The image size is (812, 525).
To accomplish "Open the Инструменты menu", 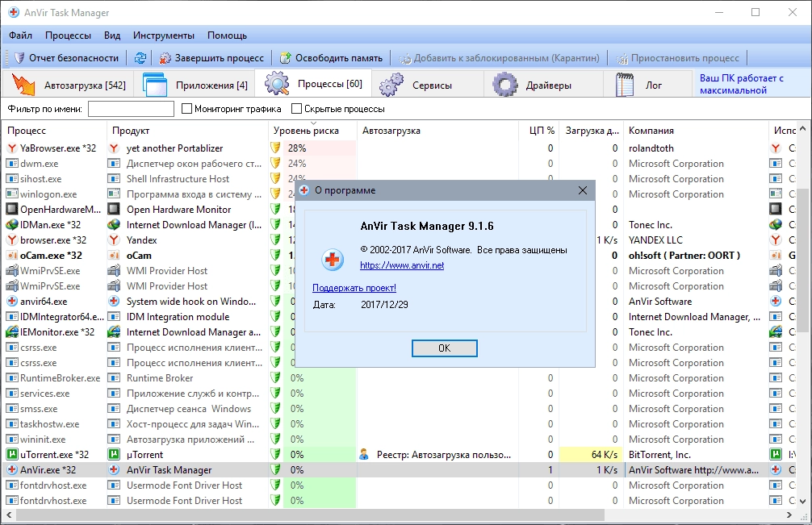I will point(164,35).
